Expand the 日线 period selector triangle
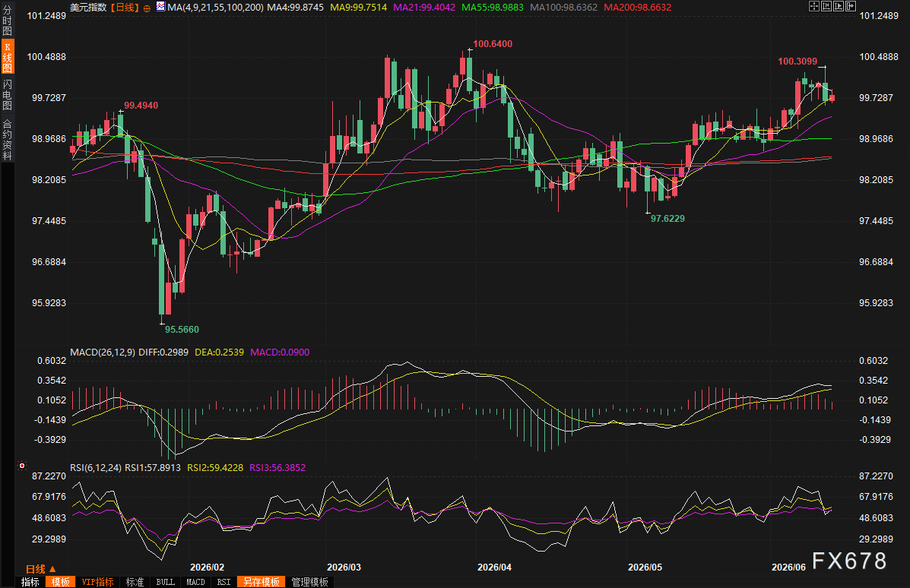This screenshot has height=588, width=910. (52, 569)
